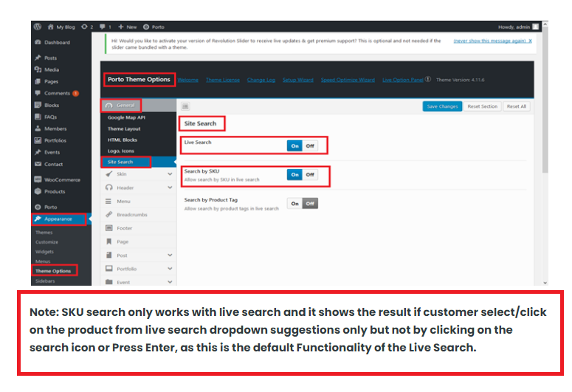
Task: Click Reset Section button
Action: click(x=482, y=106)
